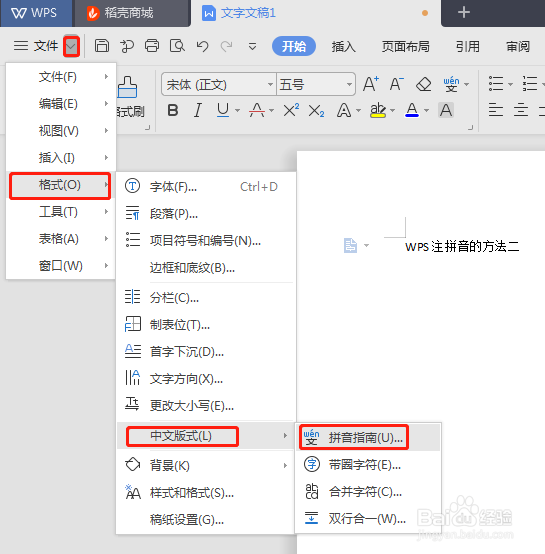Open font color dropdown arrow
Viewport: 545px width, 554px height.
click(427, 111)
